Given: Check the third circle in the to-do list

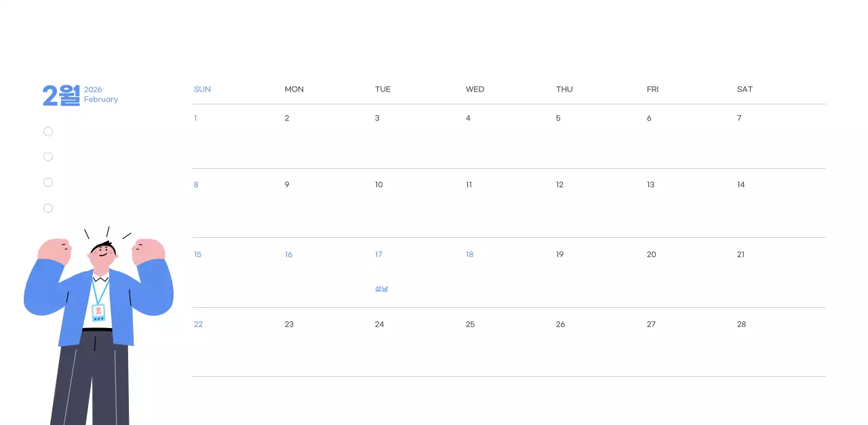Looking at the screenshot, I should click(48, 182).
